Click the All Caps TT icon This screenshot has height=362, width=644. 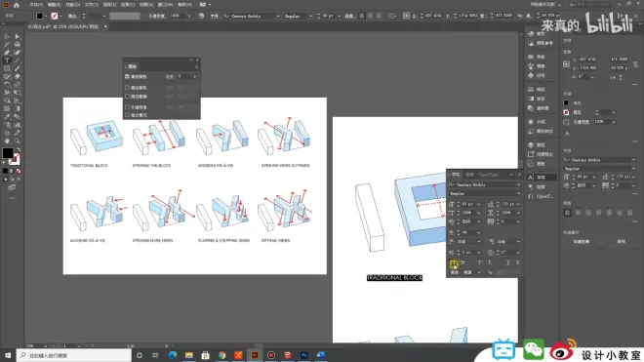453,263
